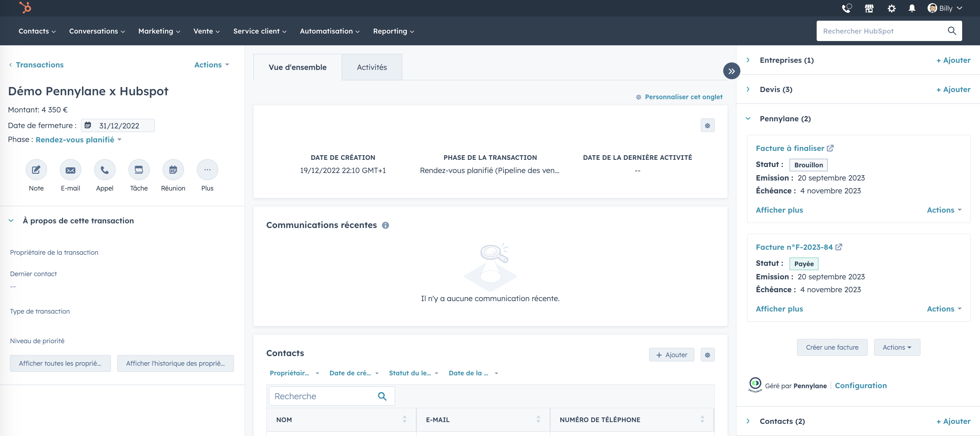The height and width of the screenshot is (436, 980).
Task: Open the calling phone icon in top bar
Action: point(847,8)
